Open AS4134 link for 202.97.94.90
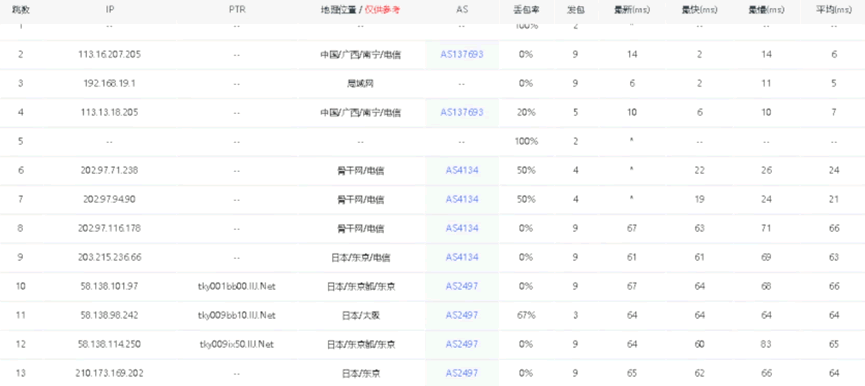 462,199
